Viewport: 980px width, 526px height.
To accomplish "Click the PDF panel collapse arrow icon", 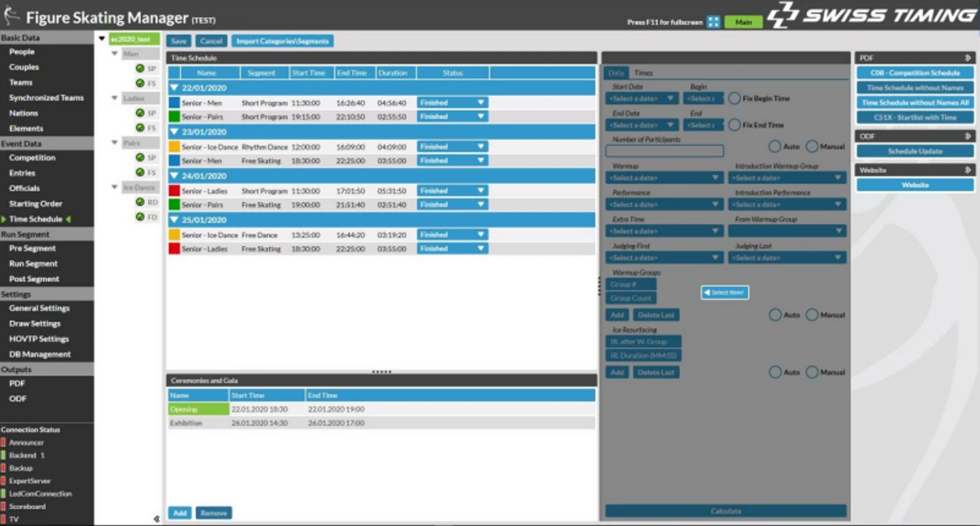I will 967,58.
